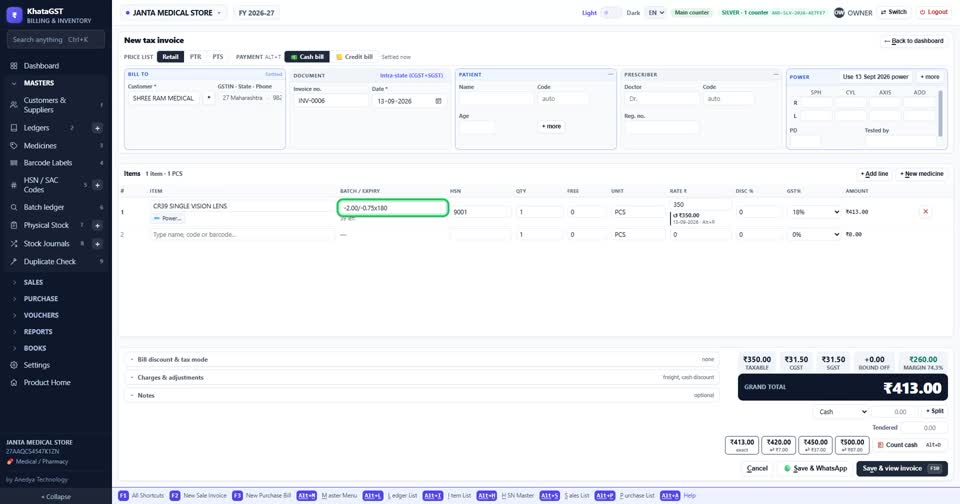Image resolution: width=960 pixels, height=504 pixels.
Task: Select PTS price list
Action: click(217, 57)
